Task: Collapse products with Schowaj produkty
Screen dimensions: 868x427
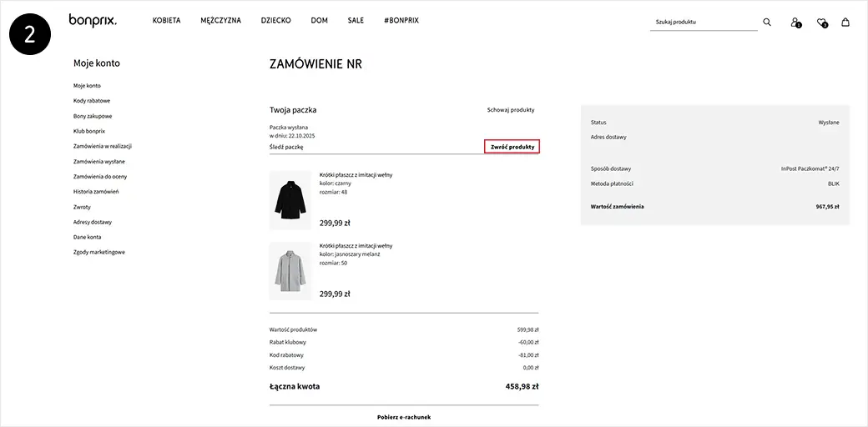Action: pos(511,110)
